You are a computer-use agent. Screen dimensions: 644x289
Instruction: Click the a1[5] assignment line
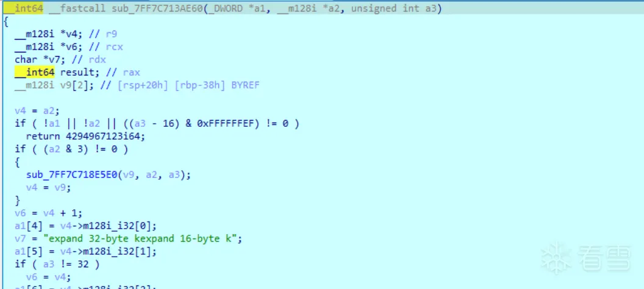(x=86, y=251)
